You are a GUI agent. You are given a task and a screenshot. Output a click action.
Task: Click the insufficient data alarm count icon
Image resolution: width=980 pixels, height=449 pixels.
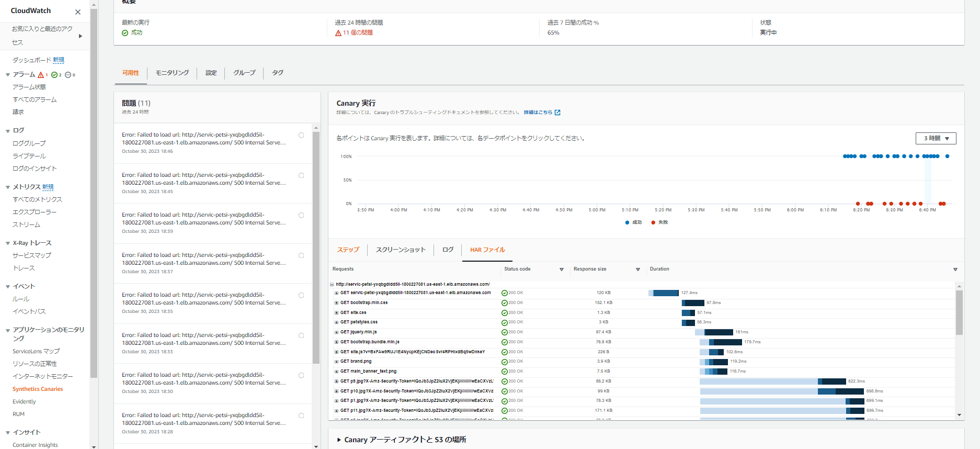click(68, 75)
